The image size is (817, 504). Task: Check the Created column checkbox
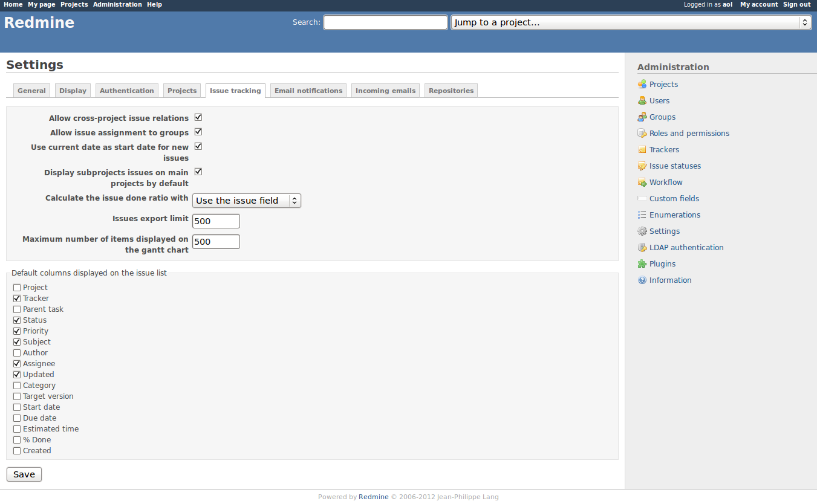[17, 451]
